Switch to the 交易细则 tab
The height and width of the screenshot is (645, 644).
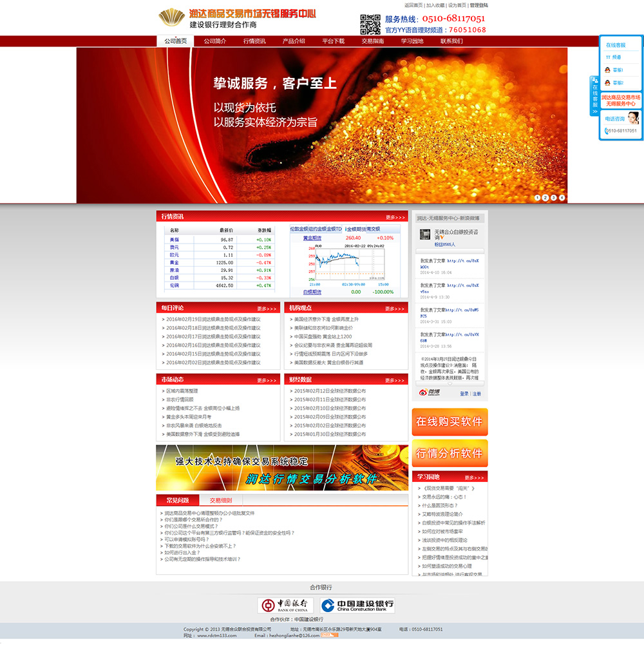pos(221,500)
